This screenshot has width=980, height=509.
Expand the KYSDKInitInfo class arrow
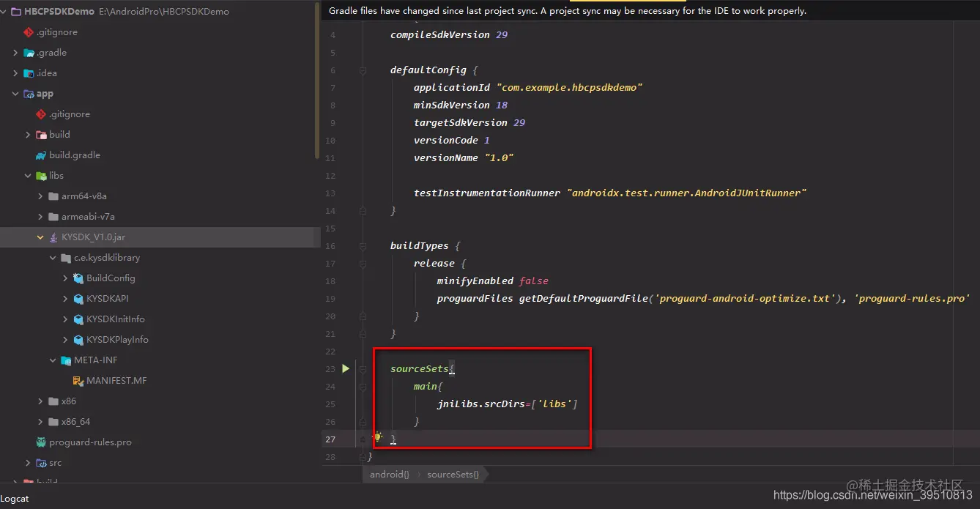click(x=65, y=319)
